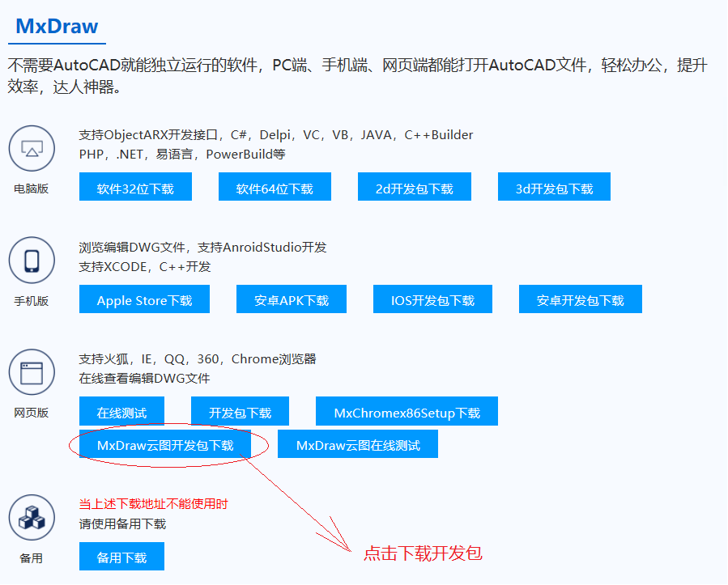Screen dimensions: 728x585
Task: Click the 备用 label under cubes icon
Action: 31,558
